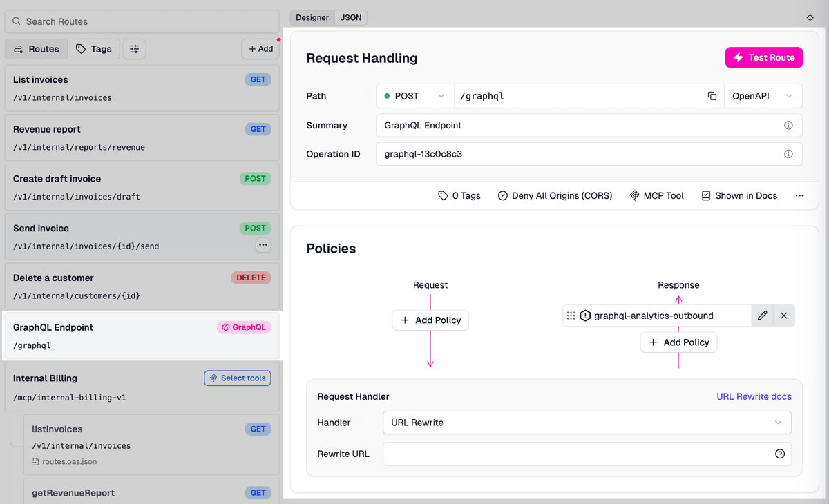The height and width of the screenshot is (504, 829).
Task: Click the Rewrite URL help question icon
Action: 780,454
